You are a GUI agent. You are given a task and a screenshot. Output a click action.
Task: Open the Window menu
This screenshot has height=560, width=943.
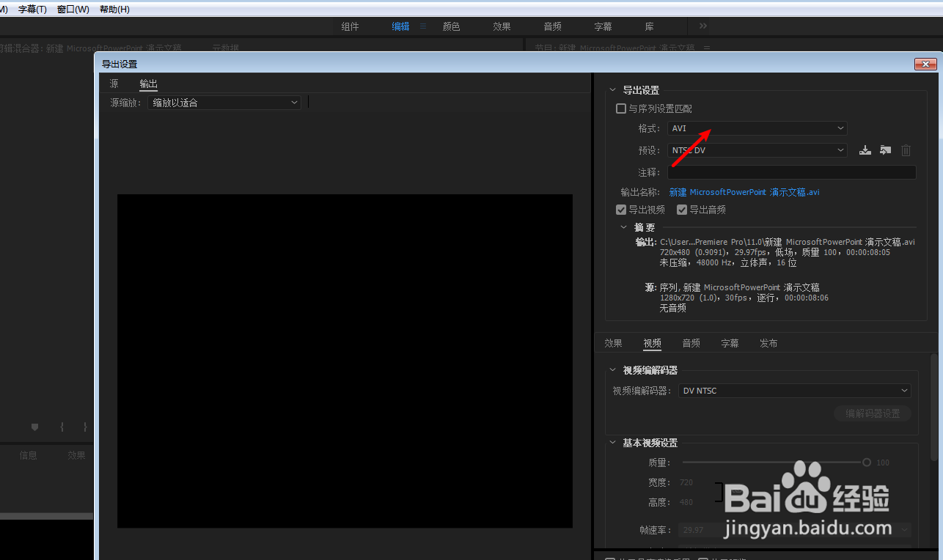[73, 9]
